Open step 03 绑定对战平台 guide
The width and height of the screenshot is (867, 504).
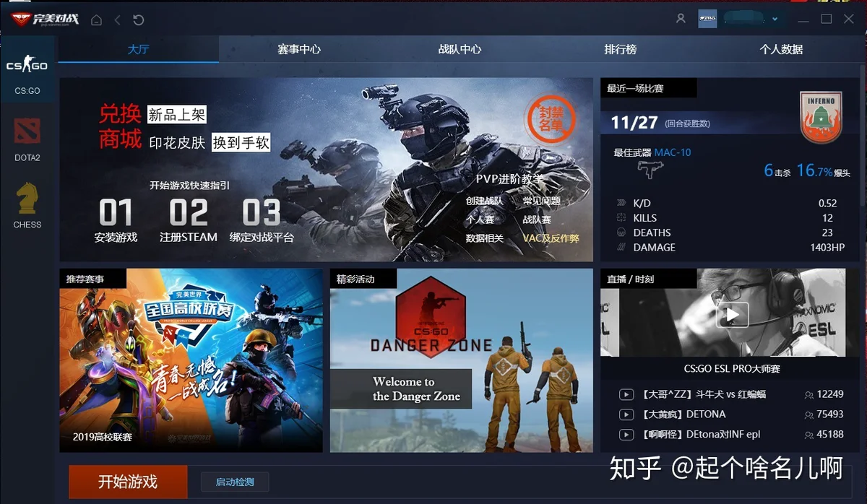tap(262, 220)
